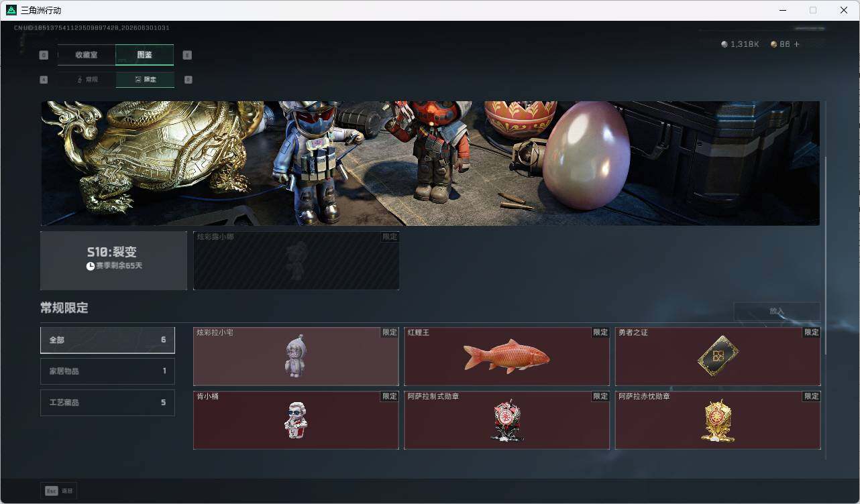Viewport: 860px width, 504px height.
Task: Add more gold currency with plus icon
Action: click(x=797, y=44)
